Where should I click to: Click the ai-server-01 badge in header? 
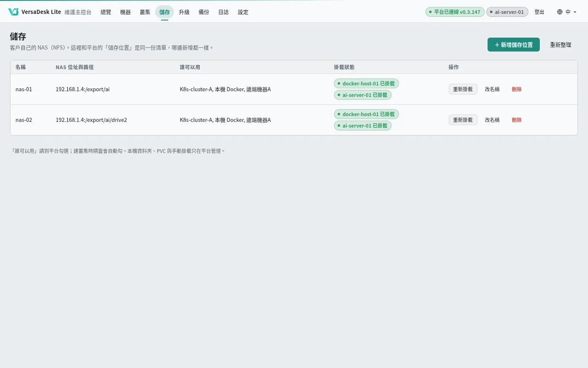pyautogui.click(x=507, y=12)
